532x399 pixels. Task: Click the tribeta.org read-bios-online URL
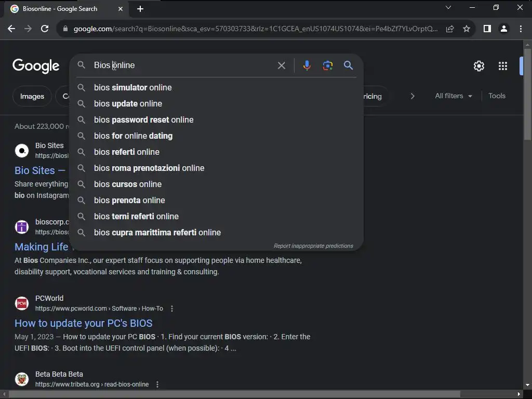(92, 384)
